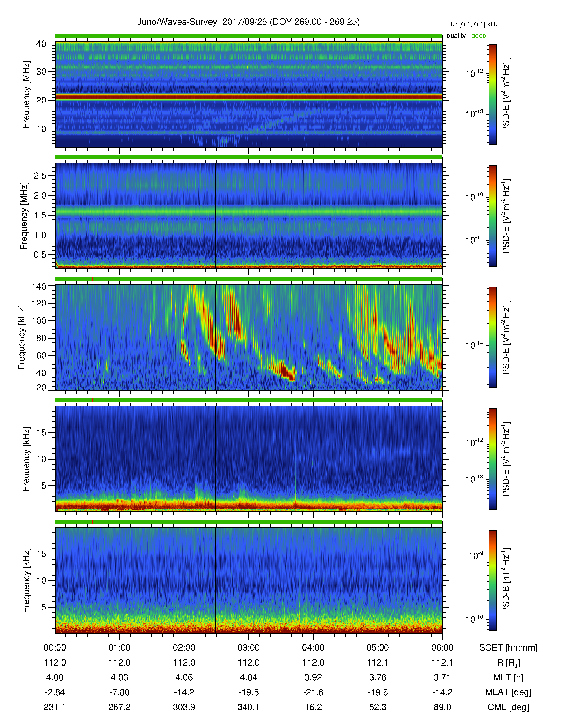
Task: Click the SCET [hh:mm] axis label
Action: [508, 648]
